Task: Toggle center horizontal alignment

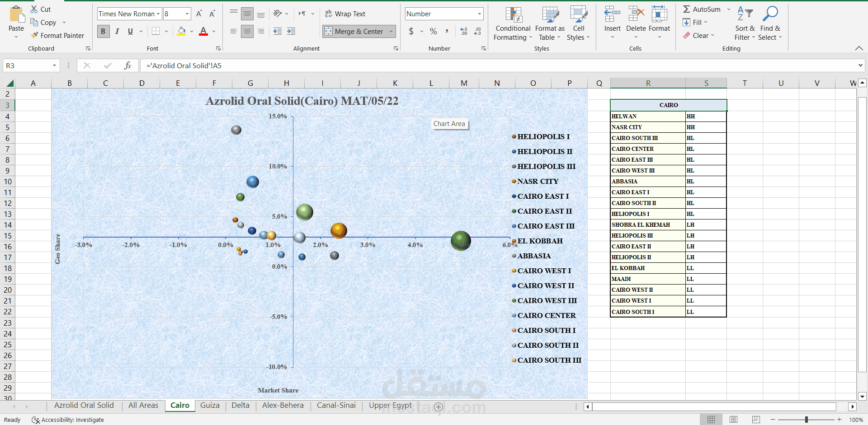Action: click(247, 31)
